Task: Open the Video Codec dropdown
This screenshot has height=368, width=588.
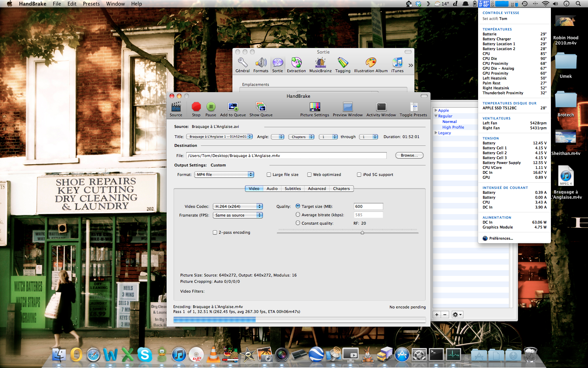Action: pyautogui.click(x=238, y=206)
